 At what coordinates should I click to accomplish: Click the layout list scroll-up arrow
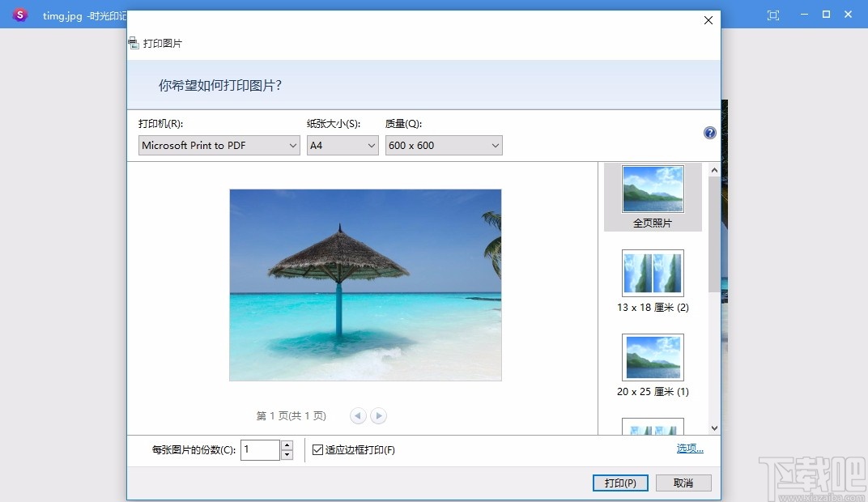click(x=713, y=168)
